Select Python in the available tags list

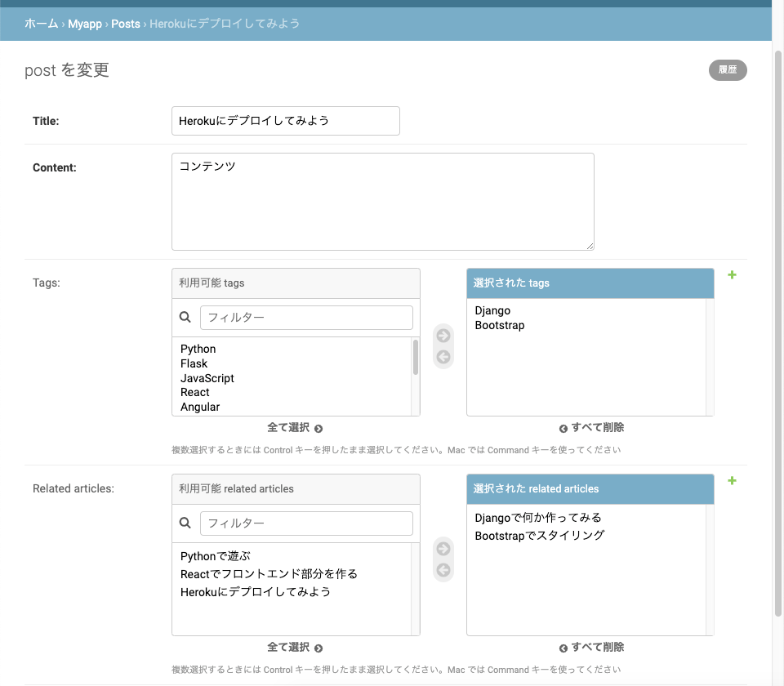(x=198, y=349)
